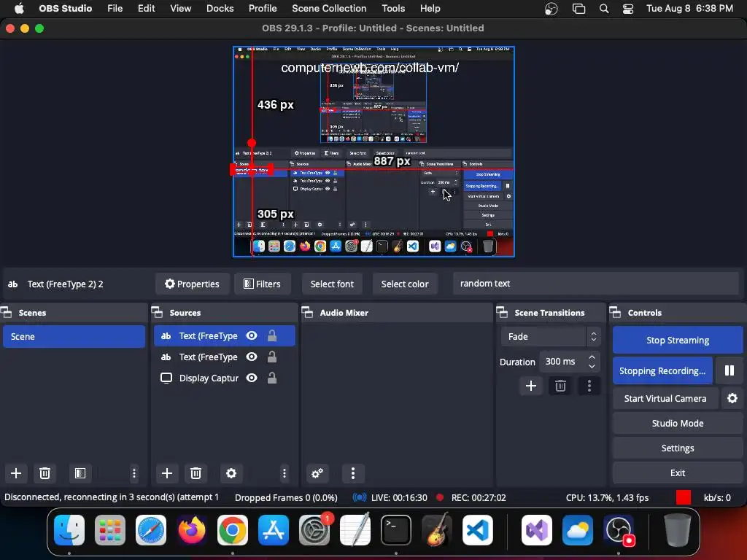This screenshot has width=747, height=560.
Task: Open the Edit menu
Action: pos(146,9)
